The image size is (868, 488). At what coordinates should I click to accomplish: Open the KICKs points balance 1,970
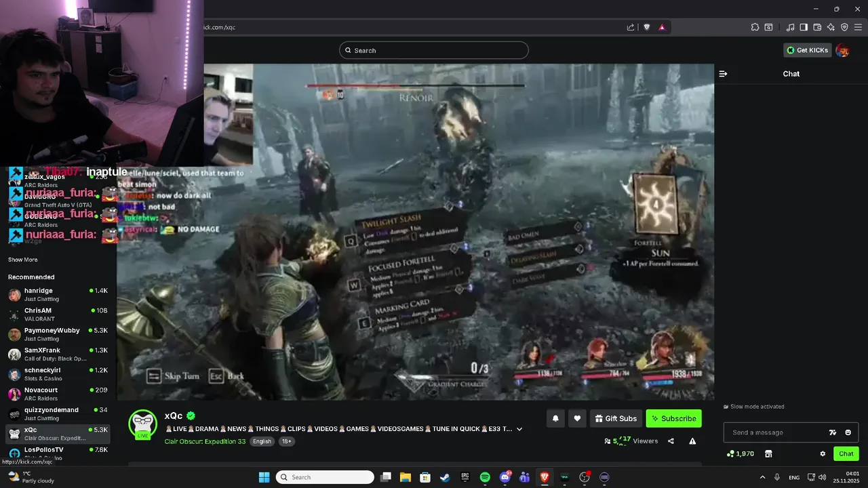[x=741, y=453]
